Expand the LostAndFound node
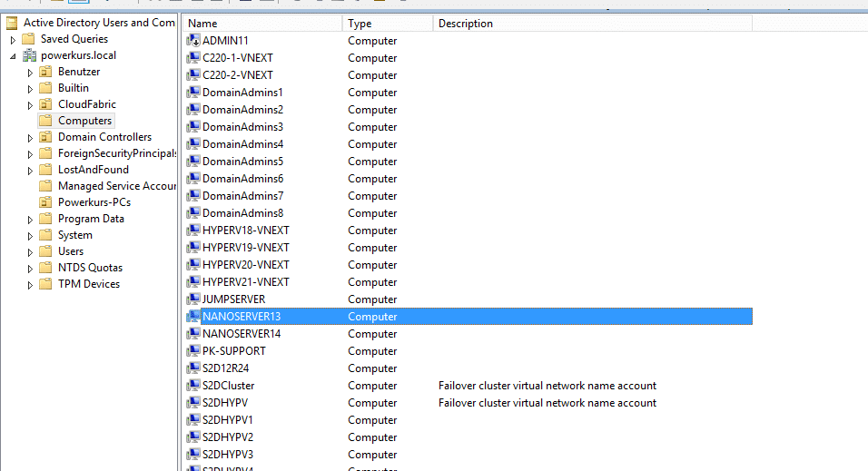Viewport: 868px width, 471px height. 30,171
